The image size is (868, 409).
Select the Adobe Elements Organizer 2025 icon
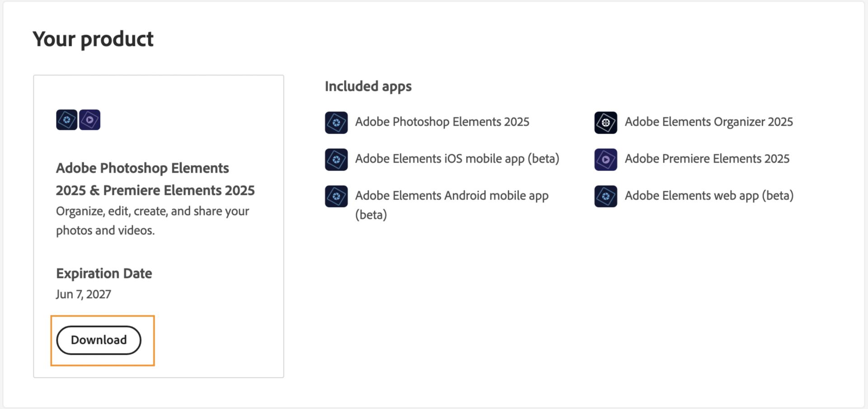606,122
